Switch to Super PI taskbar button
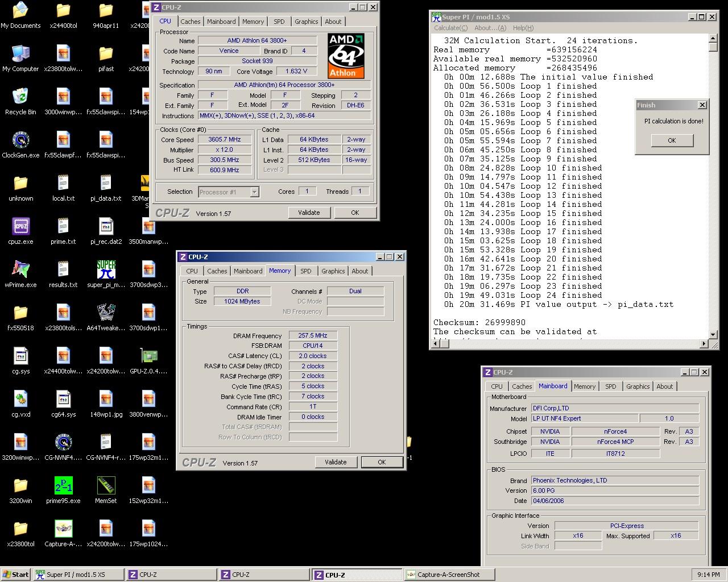728x582 pixels. point(78,575)
